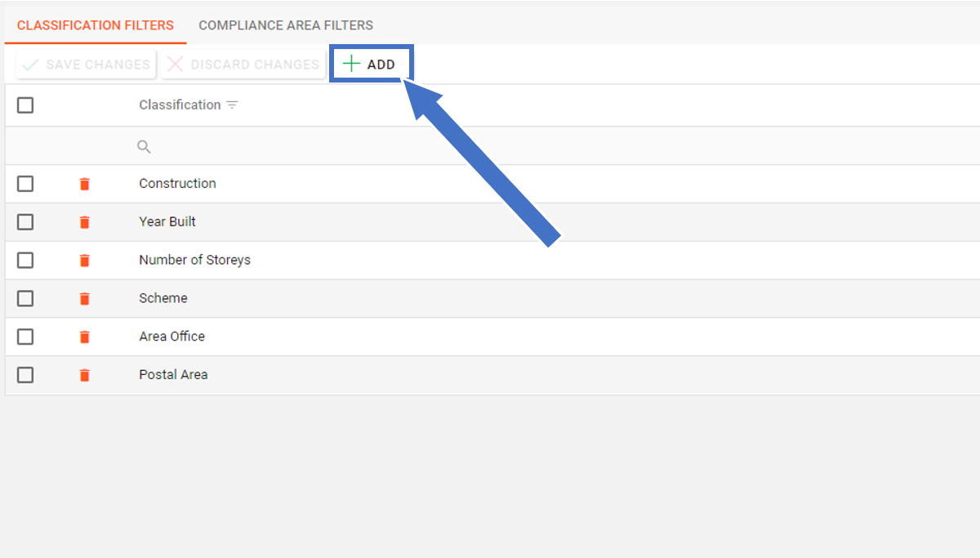Delete the Postal Area row
Screen dimensions: 980x558
pyautogui.click(x=84, y=375)
